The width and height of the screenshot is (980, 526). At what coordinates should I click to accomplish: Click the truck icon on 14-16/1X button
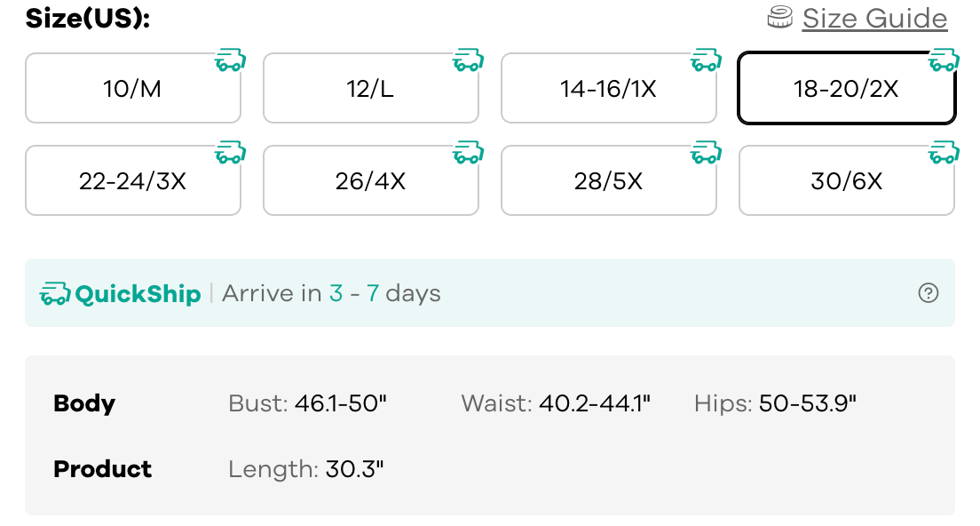click(x=707, y=61)
